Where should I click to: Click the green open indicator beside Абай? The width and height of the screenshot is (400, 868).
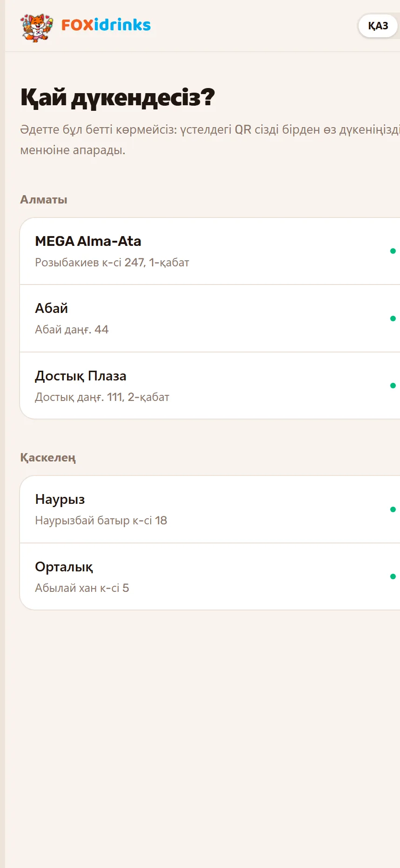393,319
